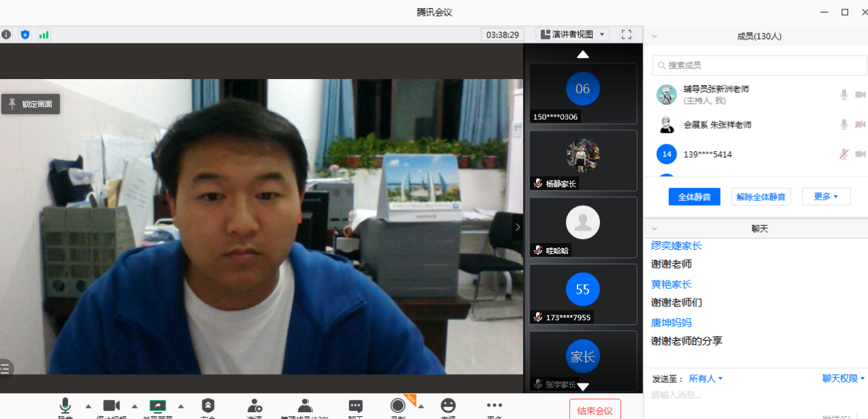Viewport: 868px width, 419px height.
Task: Toggle the stop video camera button
Action: pyautogui.click(x=111, y=406)
